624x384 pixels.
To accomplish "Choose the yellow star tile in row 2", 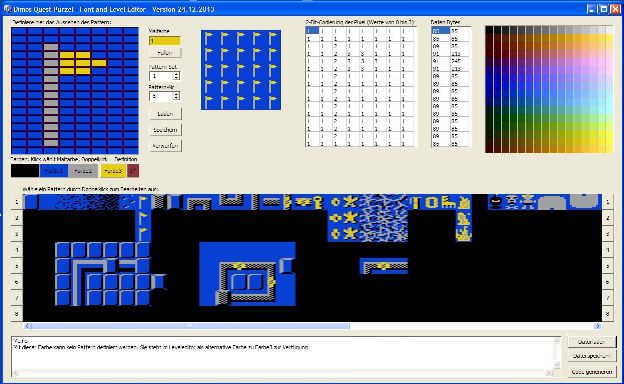I will pyautogui.click(x=351, y=218).
